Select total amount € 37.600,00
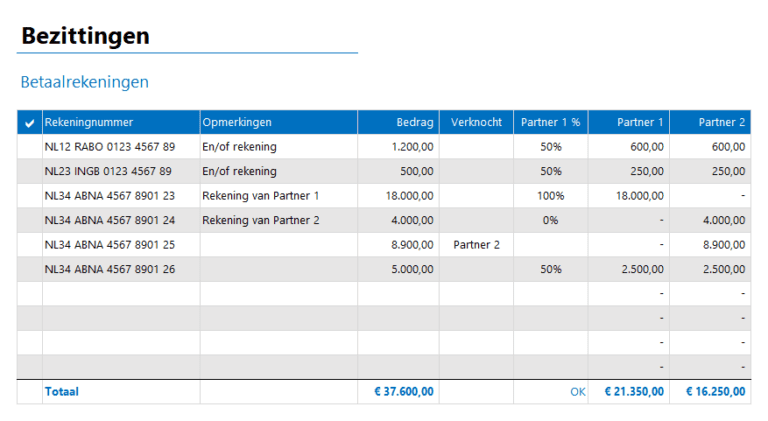This screenshot has width=768, height=421. coord(404,392)
